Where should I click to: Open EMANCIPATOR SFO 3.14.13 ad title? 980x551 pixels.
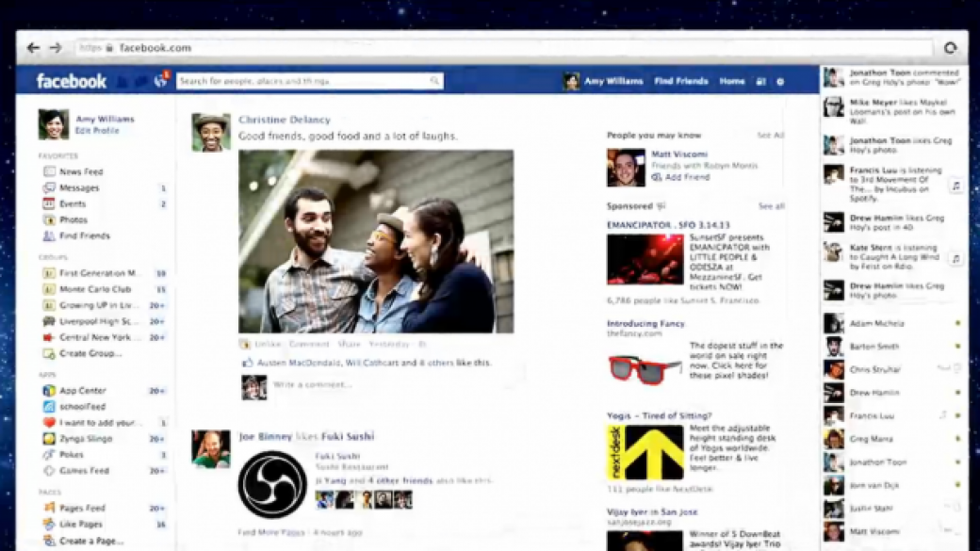[x=668, y=225]
